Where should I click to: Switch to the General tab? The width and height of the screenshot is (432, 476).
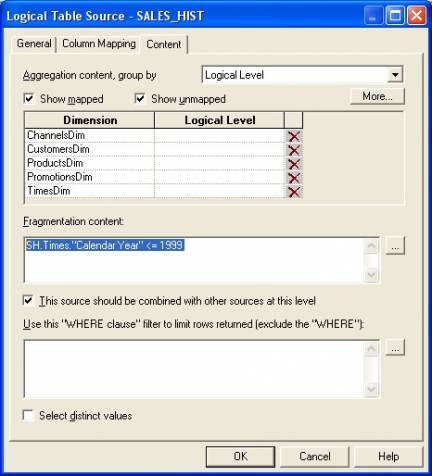pos(34,44)
